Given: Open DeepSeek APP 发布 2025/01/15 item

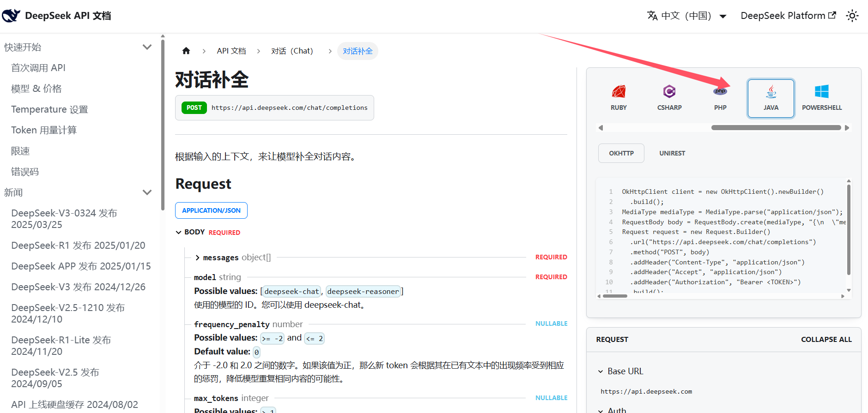Looking at the screenshot, I should point(81,266).
